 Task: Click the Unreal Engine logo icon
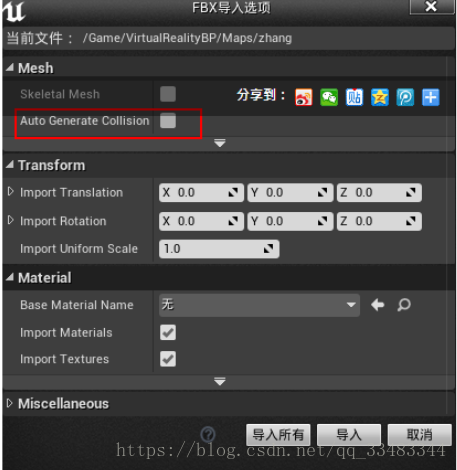tap(14, 11)
